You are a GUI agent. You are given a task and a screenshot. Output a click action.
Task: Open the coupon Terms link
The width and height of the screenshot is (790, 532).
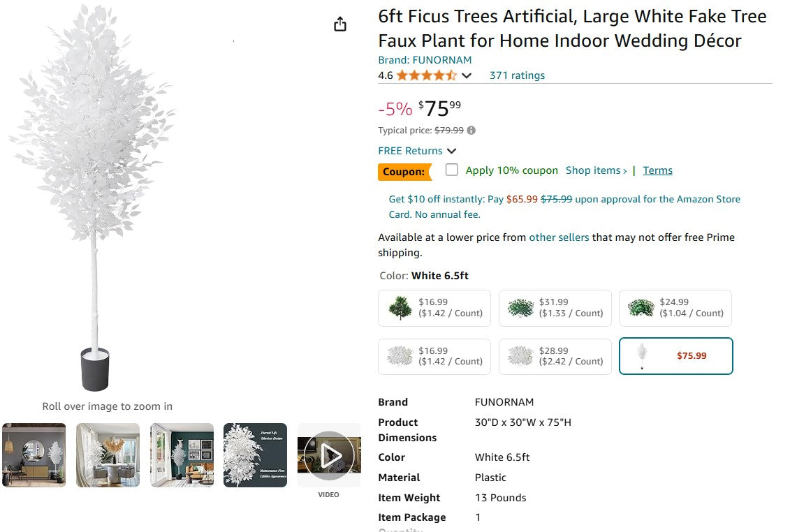pyautogui.click(x=657, y=170)
